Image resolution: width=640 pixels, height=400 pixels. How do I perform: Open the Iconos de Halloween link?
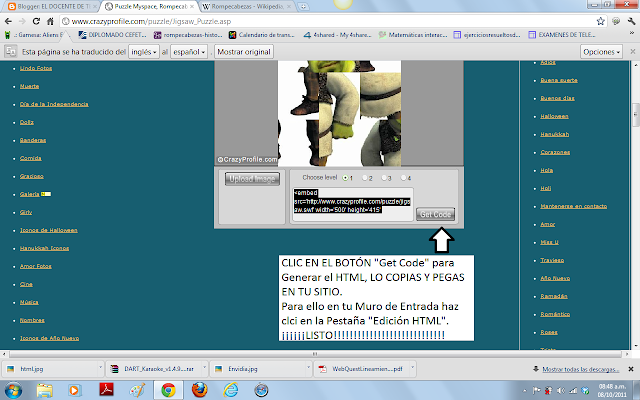(49, 230)
